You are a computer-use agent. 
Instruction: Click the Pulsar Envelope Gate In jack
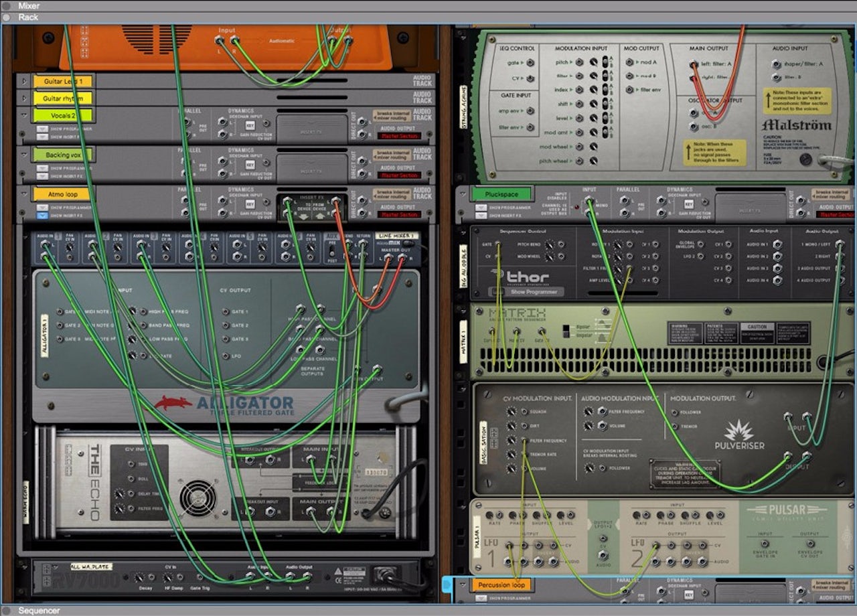coord(765,544)
